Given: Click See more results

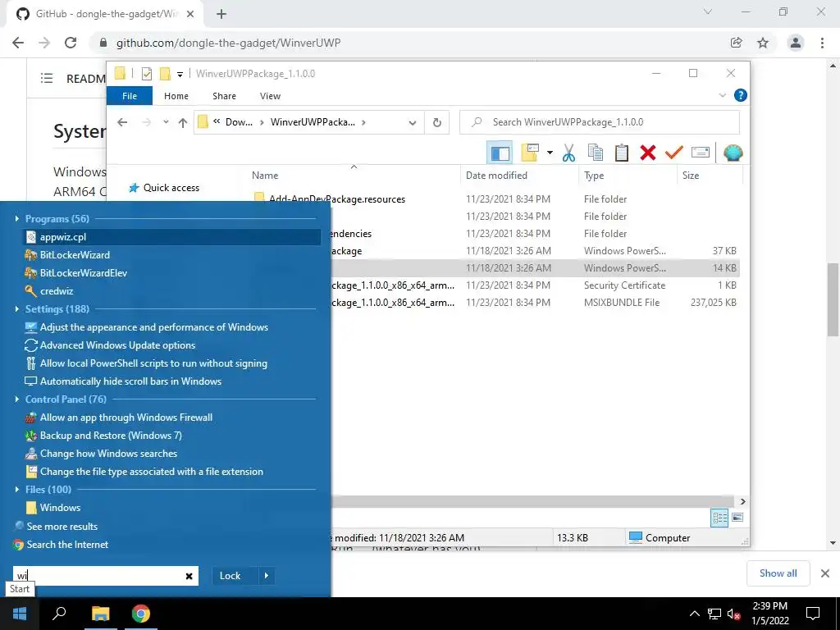Looking at the screenshot, I should (x=62, y=527).
